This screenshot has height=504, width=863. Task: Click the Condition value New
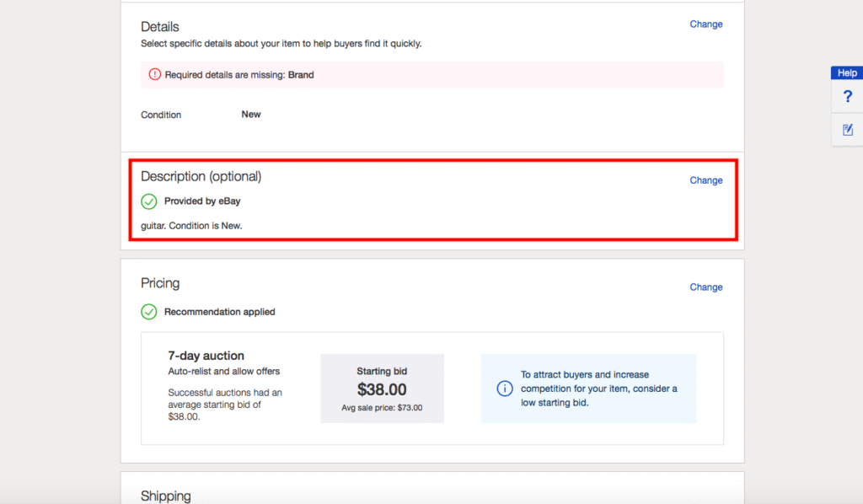coord(251,115)
